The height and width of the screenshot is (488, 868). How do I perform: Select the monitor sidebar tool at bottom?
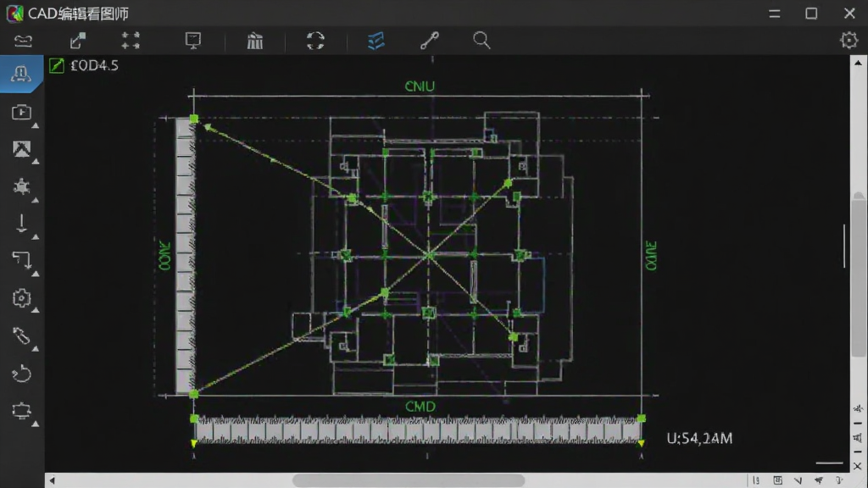coord(21,411)
